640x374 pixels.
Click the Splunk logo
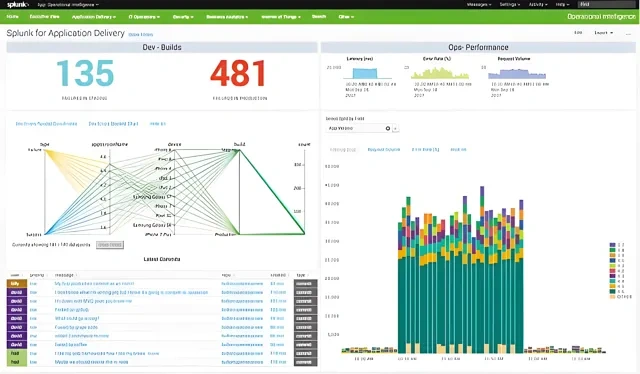[x=18, y=4]
